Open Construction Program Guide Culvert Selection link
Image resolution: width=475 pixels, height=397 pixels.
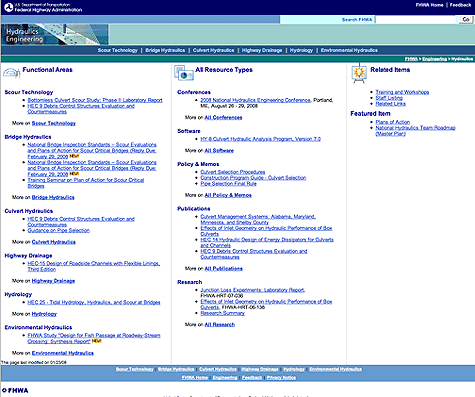tap(253, 178)
